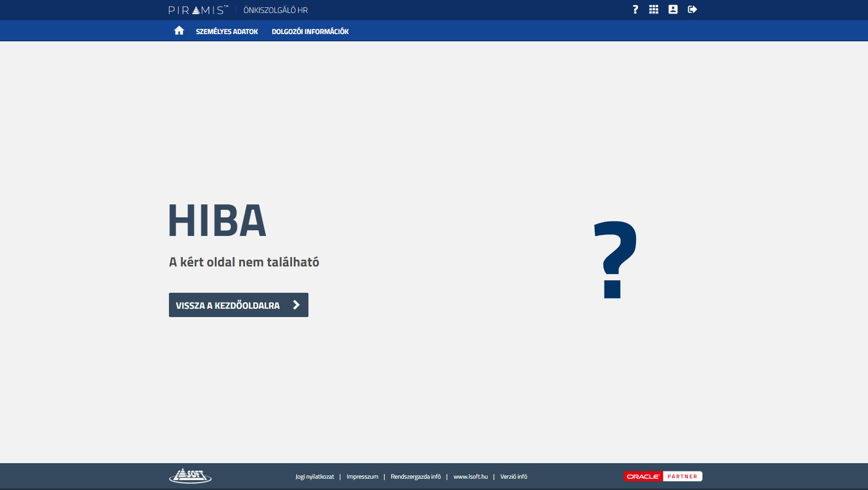Screen dimensions: 868x490
Task: Go to the home page via the house icon
Action: coord(179,31)
